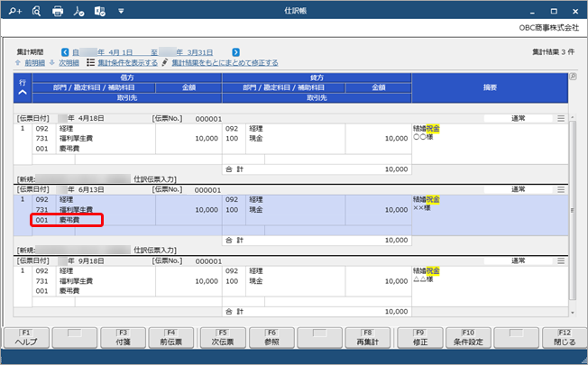Click the PDF export icon
This screenshot has height=365, width=588.
[78, 11]
